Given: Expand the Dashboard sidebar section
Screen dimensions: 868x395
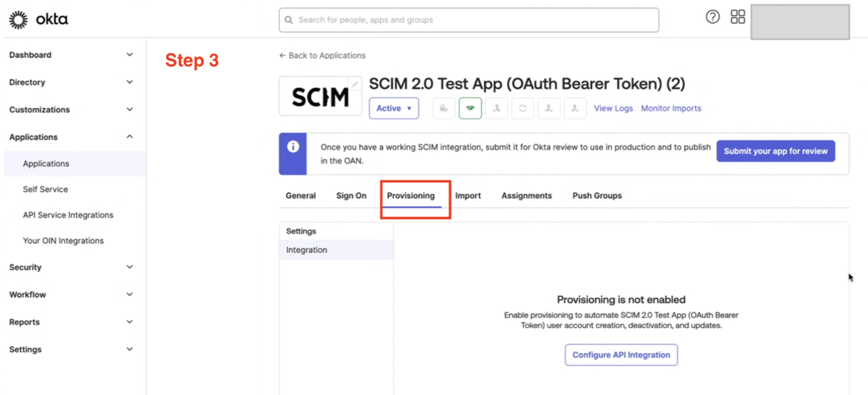Looking at the screenshot, I should pos(129,55).
